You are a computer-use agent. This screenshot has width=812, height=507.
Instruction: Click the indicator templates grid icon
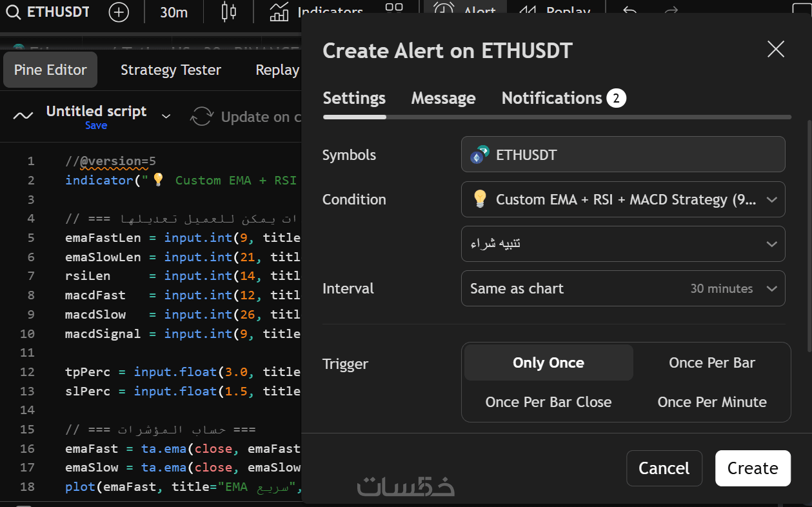coord(393,8)
